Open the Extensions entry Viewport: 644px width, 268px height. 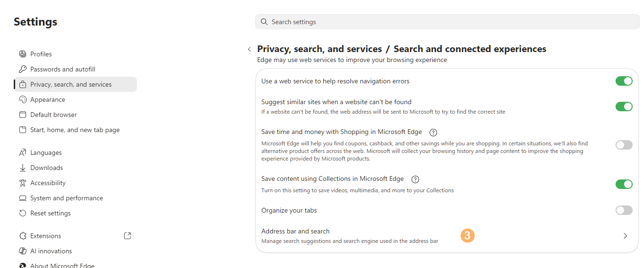(75, 236)
